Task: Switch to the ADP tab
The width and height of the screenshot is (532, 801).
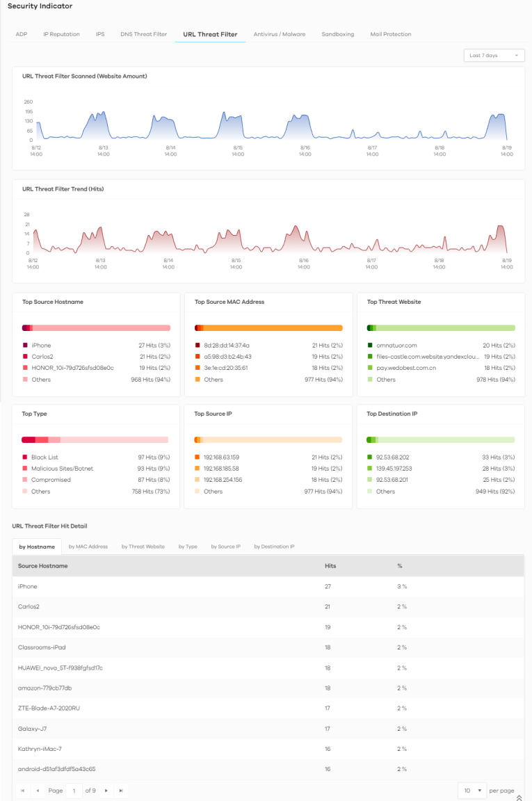Action: pos(22,34)
